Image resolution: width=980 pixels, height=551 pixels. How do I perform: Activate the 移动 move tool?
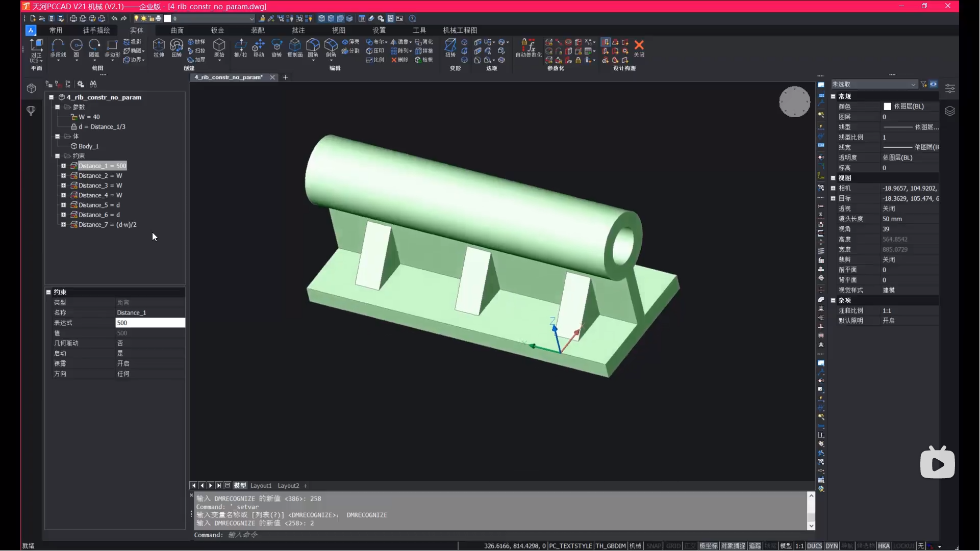tap(259, 48)
